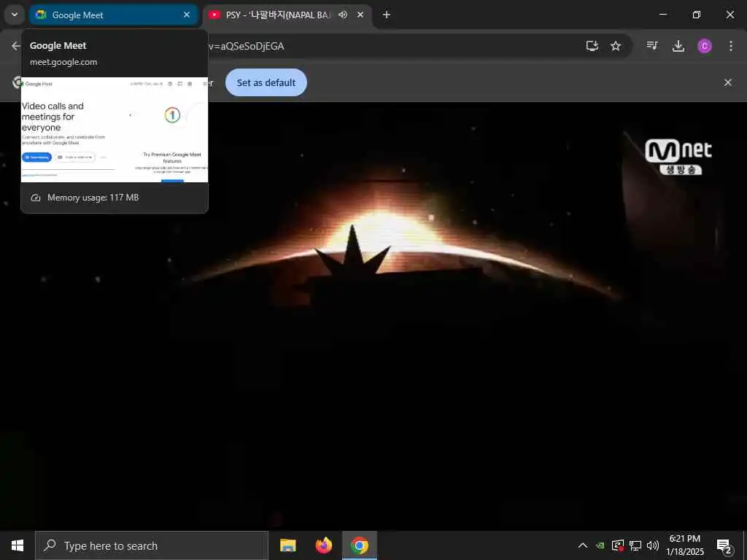This screenshot has width=747, height=560.
Task: Show hidden system tray icons
Action: [583, 545]
